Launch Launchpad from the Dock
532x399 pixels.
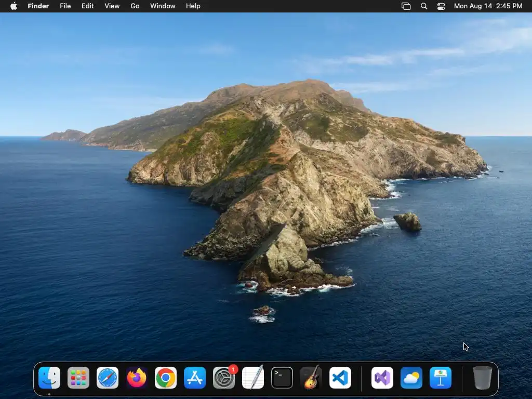point(78,378)
